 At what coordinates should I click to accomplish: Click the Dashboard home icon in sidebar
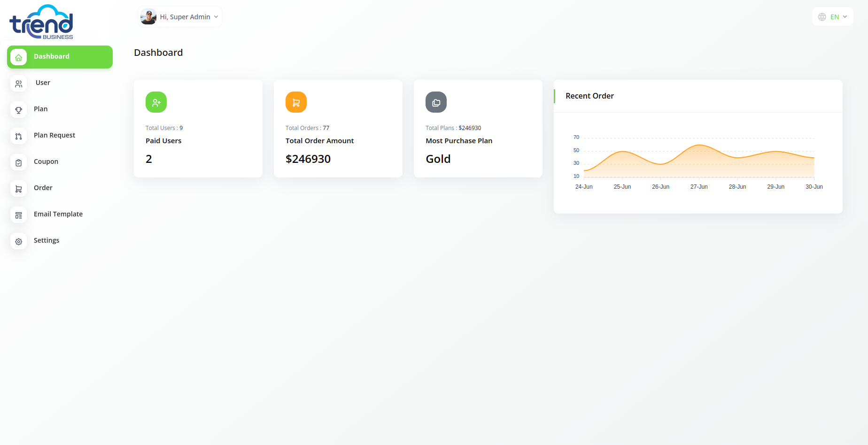(18, 57)
